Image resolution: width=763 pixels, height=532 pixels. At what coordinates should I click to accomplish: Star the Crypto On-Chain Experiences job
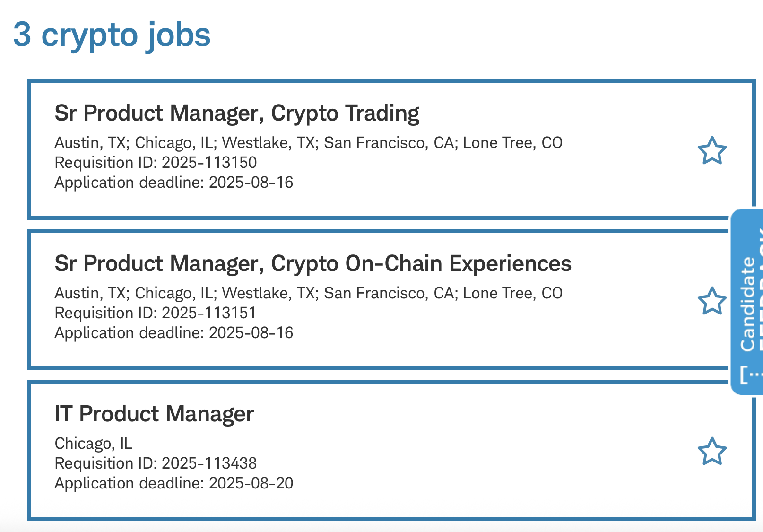pos(711,301)
